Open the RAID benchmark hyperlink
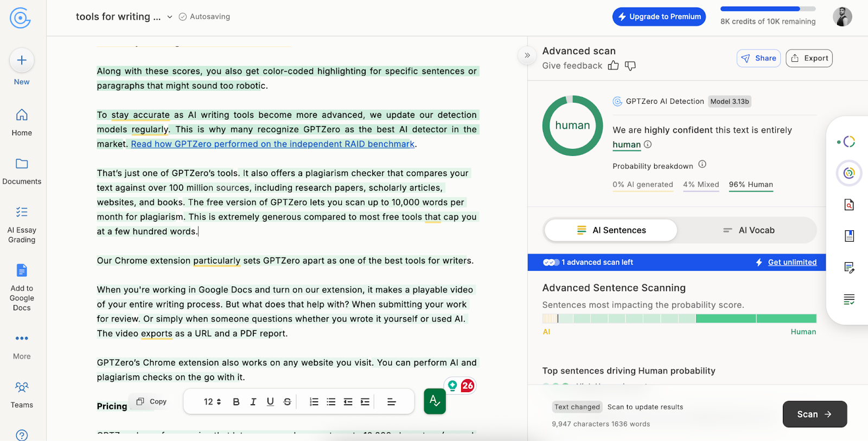Image resolution: width=868 pixels, height=441 pixels. point(273,144)
